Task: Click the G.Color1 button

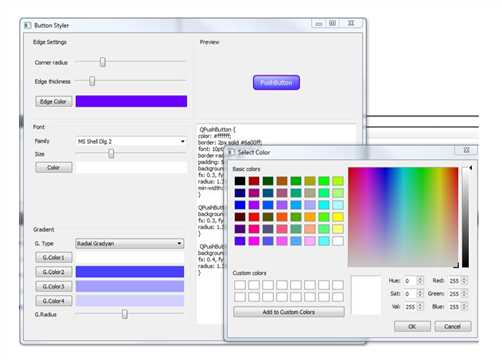Action: (x=54, y=258)
